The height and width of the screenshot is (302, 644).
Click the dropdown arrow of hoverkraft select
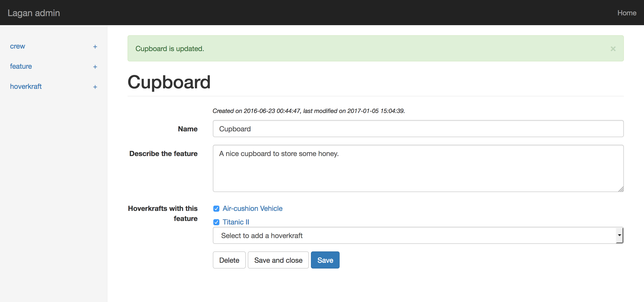(x=619, y=235)
